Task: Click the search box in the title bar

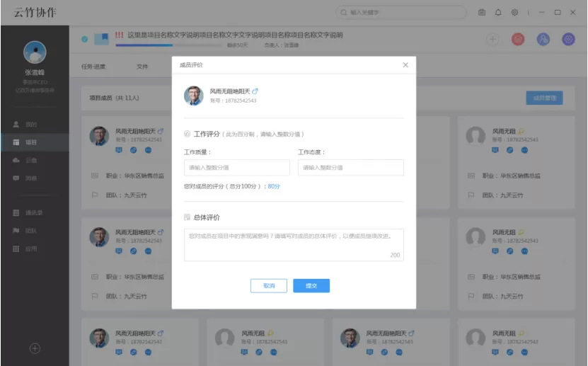Action: (400, 12)
